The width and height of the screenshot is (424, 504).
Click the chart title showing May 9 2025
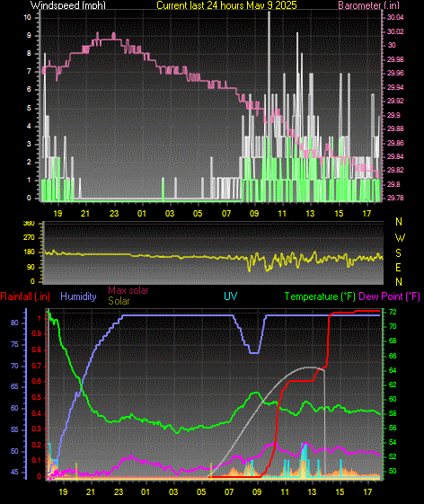(226, 5)
